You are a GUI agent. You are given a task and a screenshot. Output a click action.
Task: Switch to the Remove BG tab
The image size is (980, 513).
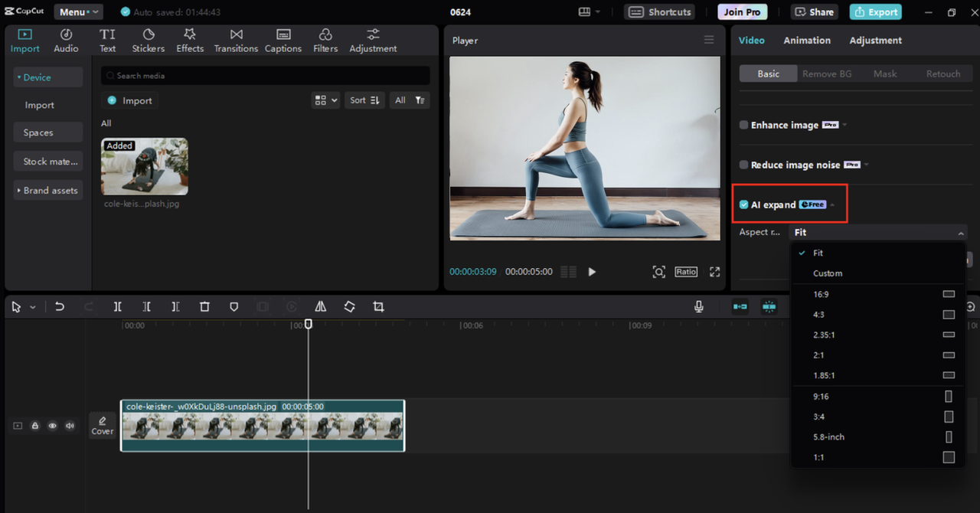tap(827, 74)
